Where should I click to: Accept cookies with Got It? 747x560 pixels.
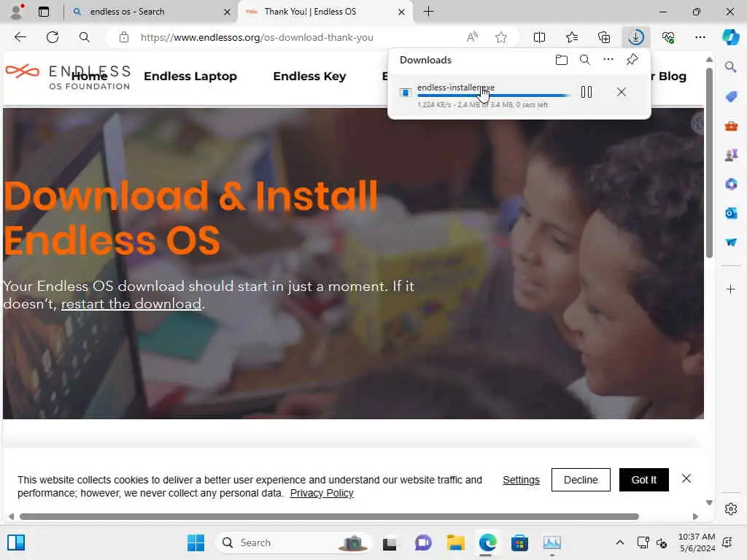pyautogui.click(x=643, y=480)
